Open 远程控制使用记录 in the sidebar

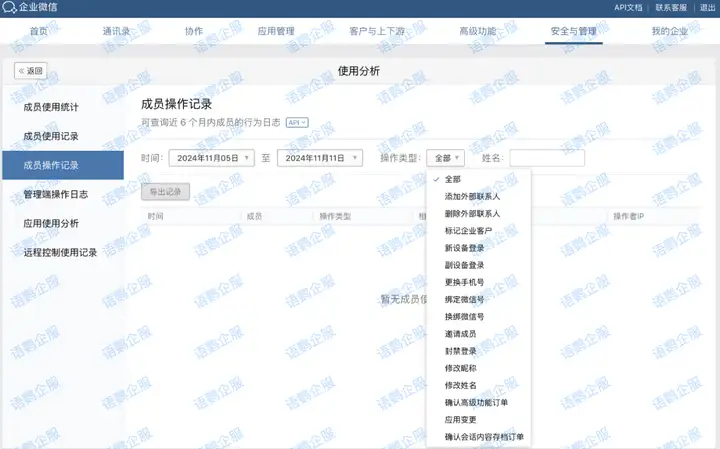pos(60,252)
